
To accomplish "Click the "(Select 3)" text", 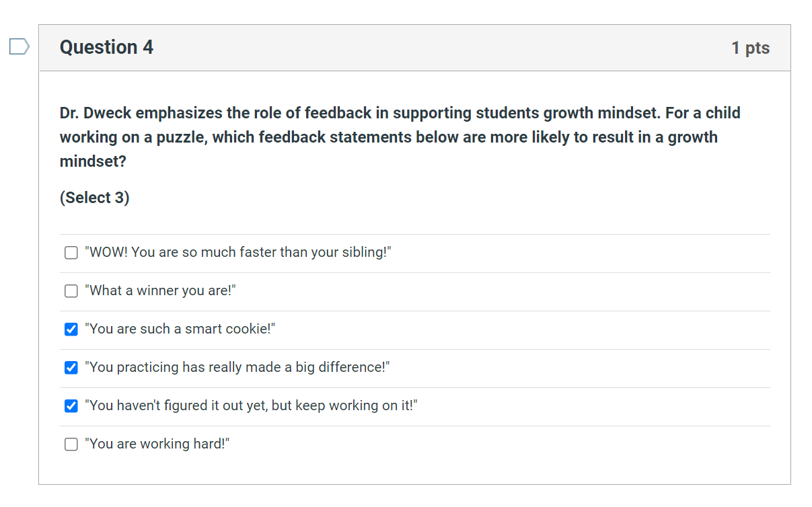I will point(94,197).
